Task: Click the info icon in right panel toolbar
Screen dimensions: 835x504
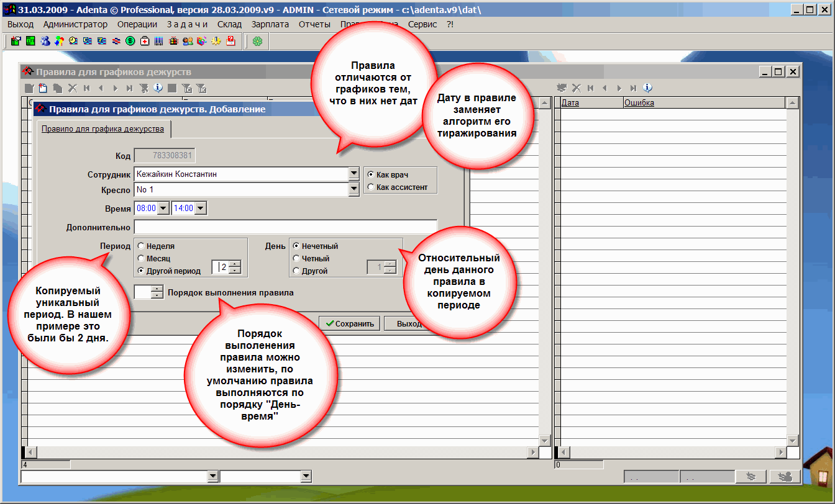Action: click(647, 88)
